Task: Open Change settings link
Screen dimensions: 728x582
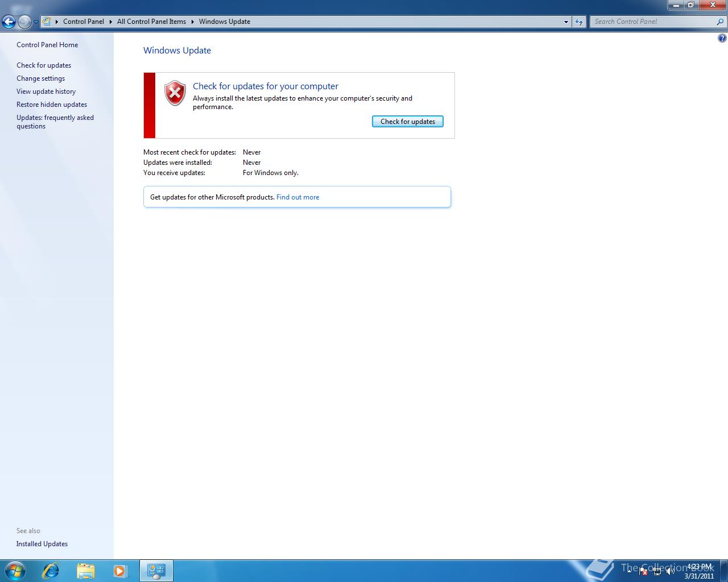Action: coord(40,78)
